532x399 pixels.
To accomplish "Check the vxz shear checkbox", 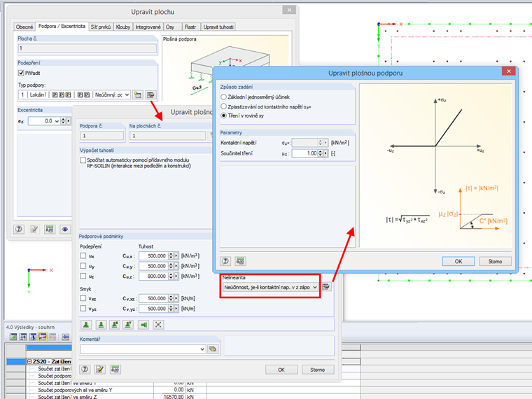I will coord(83,298).
